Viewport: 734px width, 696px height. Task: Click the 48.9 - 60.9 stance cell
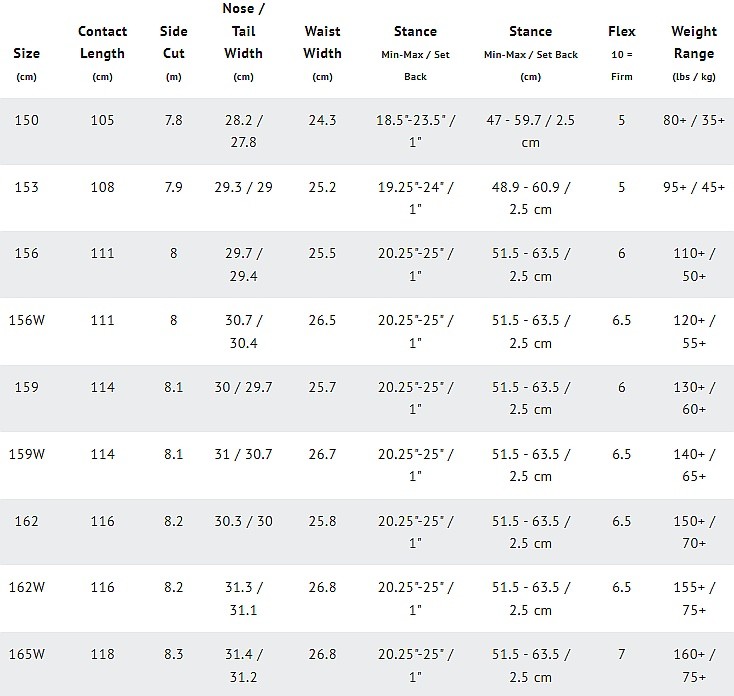[x=530, y=198]
